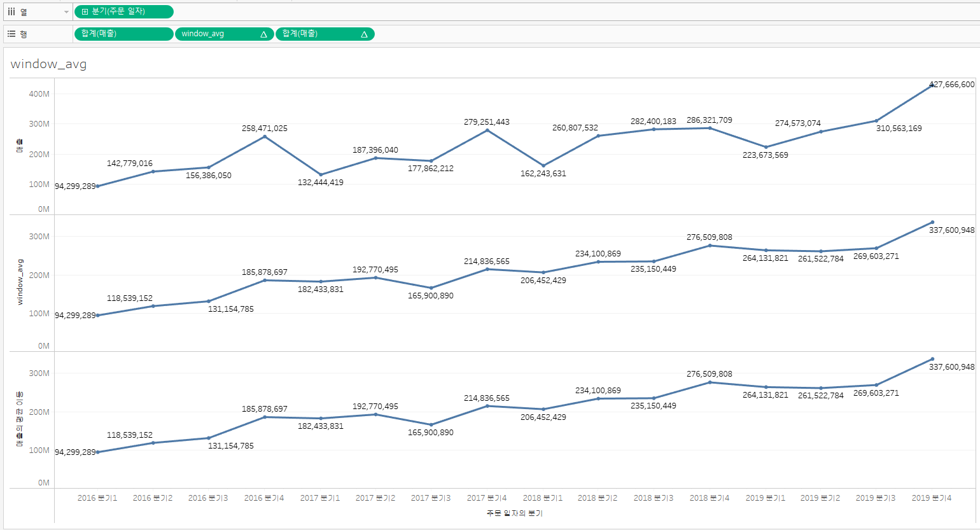980x530 pixels.
Task: Click data label 132,444,419 in top chart
Action: click(321, 182)
